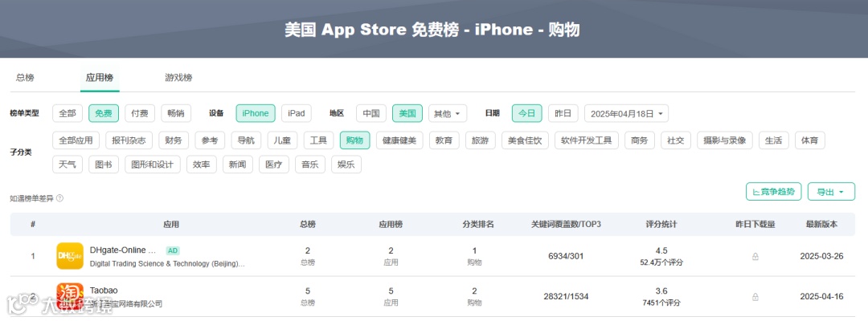Image resolution: width=868 pixels, height=321 pixels.
Task: Filter by 摄影与录像 subcategory
Action: (725, 140)
